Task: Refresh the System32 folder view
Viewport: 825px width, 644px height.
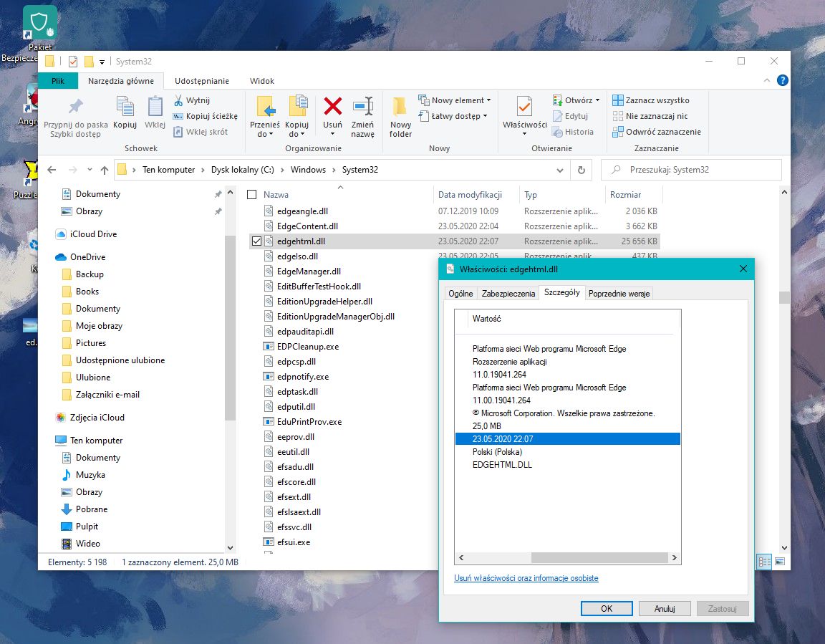Action: [x=582, y=170]
